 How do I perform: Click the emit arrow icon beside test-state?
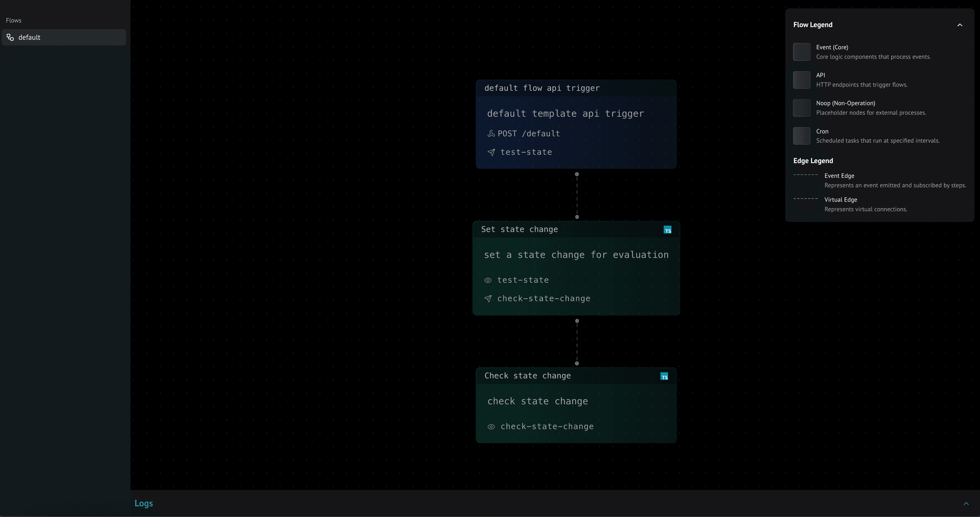click(491, 152)
